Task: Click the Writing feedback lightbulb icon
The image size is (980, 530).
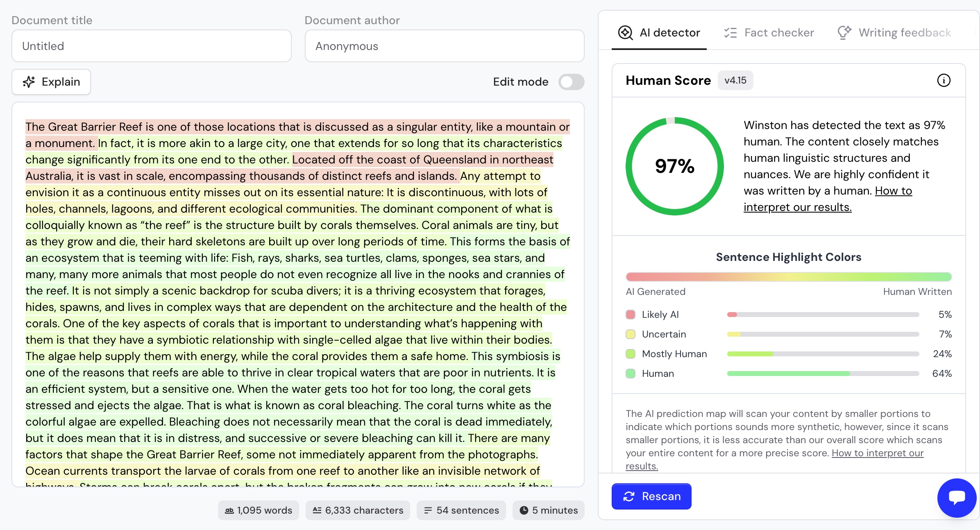Action: [x=844, y=32]
